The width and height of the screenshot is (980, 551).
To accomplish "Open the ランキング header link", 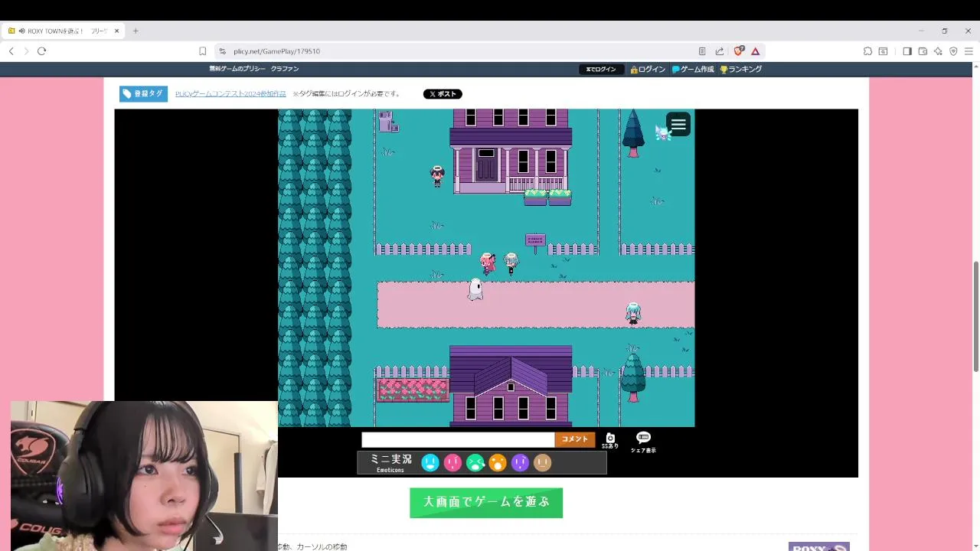I will click(x=740, y=69).
